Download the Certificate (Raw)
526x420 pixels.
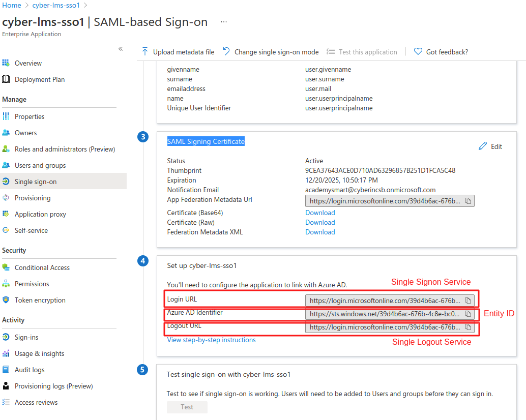320,223
